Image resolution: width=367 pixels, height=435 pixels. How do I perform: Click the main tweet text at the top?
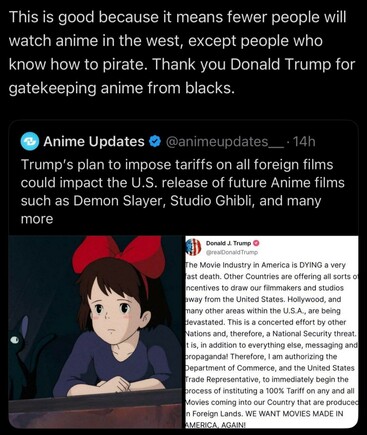point(182,52)
